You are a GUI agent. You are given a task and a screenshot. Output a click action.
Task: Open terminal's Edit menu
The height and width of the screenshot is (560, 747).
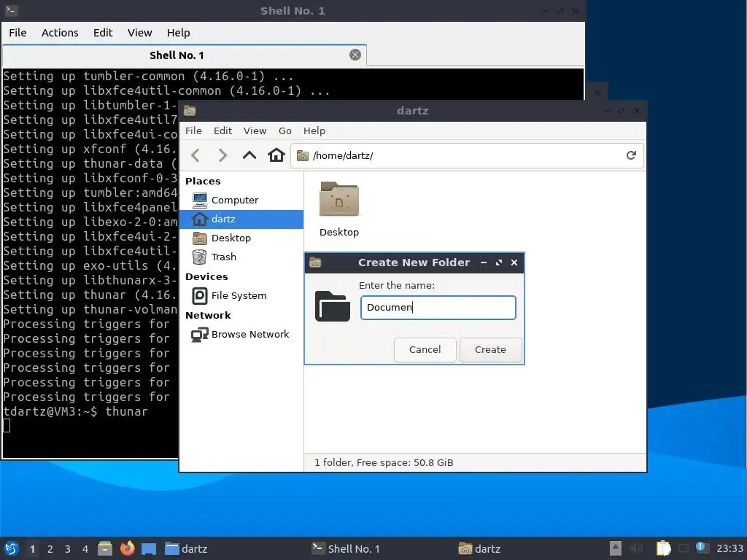point(103,32)
